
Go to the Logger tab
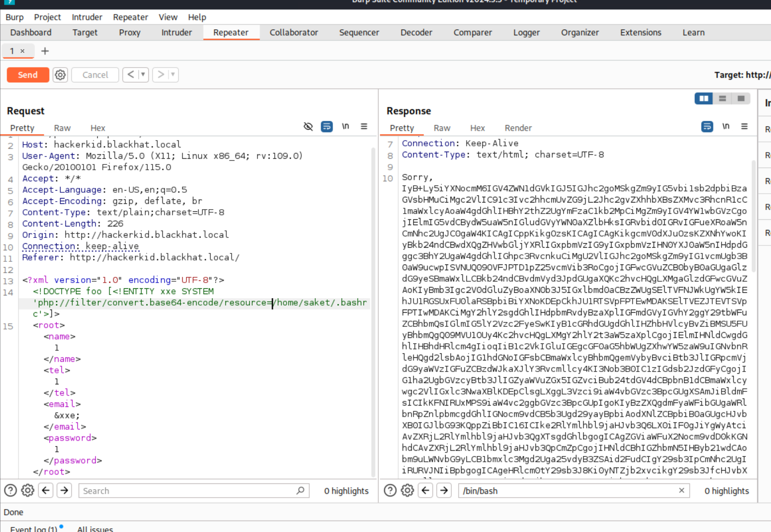pos(527,32)
